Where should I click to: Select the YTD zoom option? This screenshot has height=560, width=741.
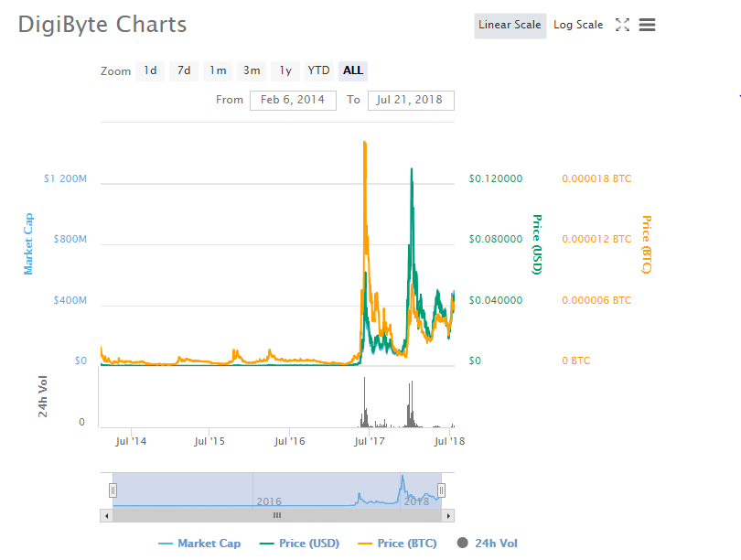319,70
